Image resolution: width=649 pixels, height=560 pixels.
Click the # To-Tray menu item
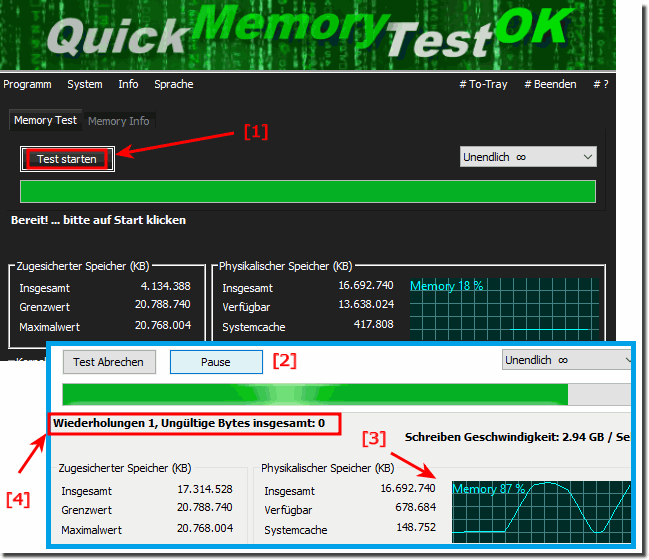pos(483,84)
